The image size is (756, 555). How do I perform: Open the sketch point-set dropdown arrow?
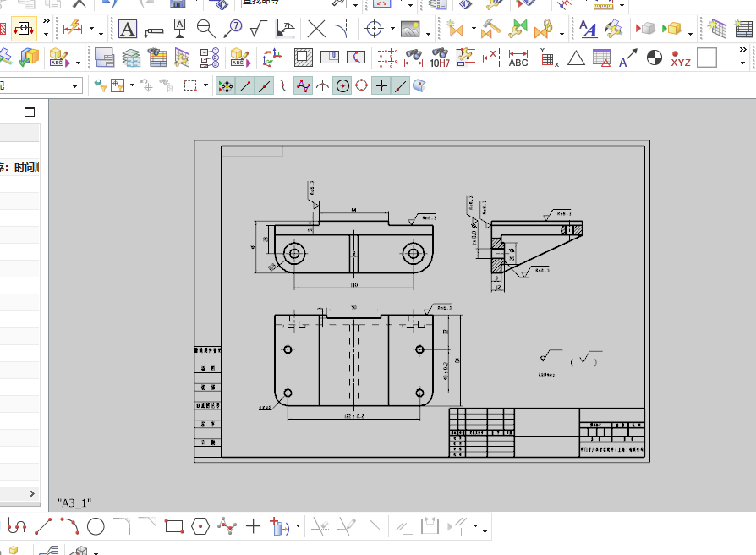point(298,526)
